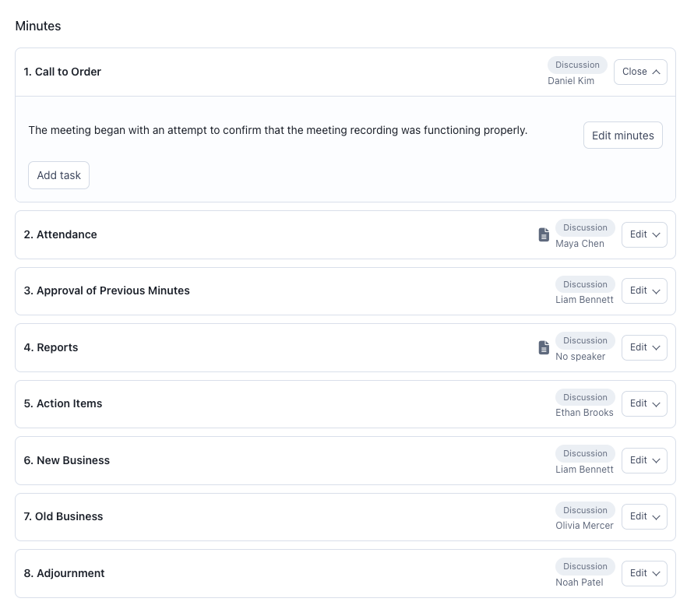Add a task to Call to Order
Image resolution: width=687 pixels, height=616 pixels.
58,175
